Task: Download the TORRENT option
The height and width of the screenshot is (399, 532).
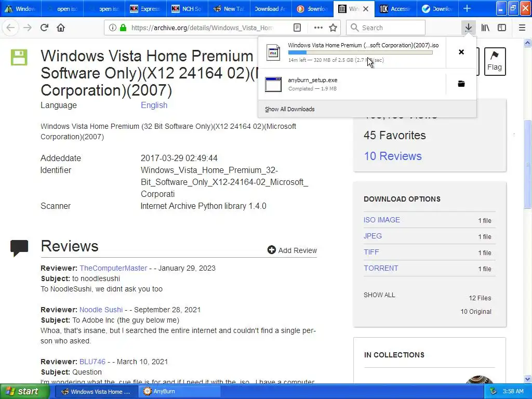Action: pos(381,268)
